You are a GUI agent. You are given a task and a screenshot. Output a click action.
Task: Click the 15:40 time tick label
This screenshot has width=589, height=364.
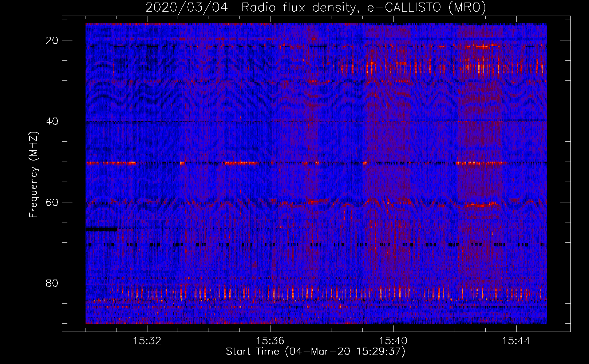coord(393,341)
